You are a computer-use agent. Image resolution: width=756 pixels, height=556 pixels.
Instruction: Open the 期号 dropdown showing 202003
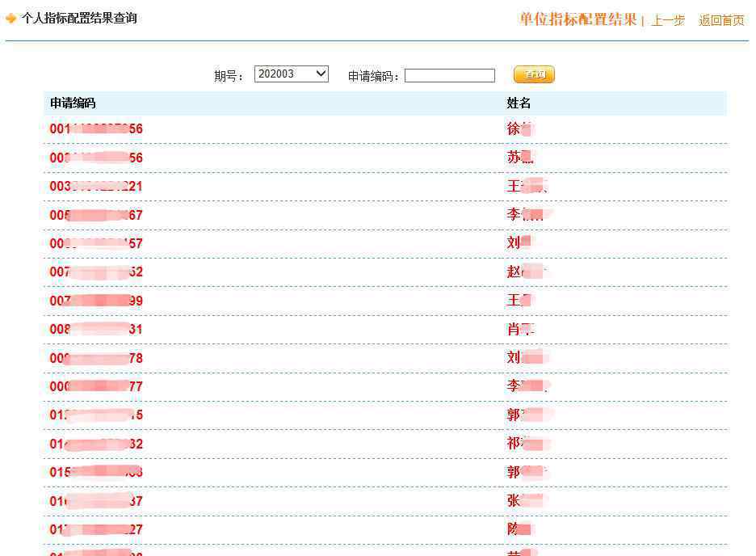point(291,74)
